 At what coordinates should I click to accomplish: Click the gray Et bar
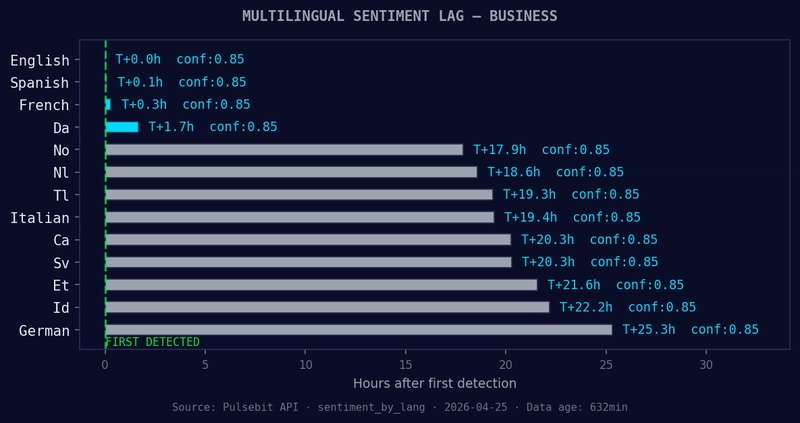(321, 285)
